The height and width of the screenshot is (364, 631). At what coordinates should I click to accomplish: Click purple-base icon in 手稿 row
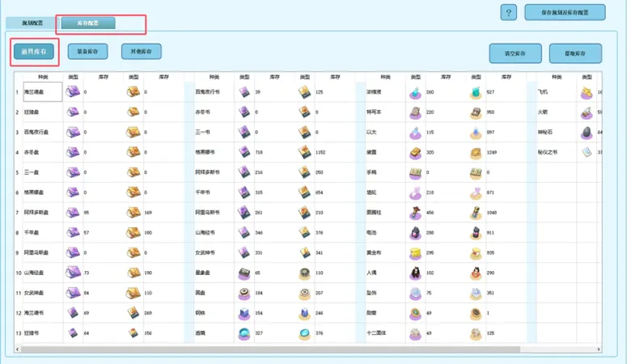415,173
